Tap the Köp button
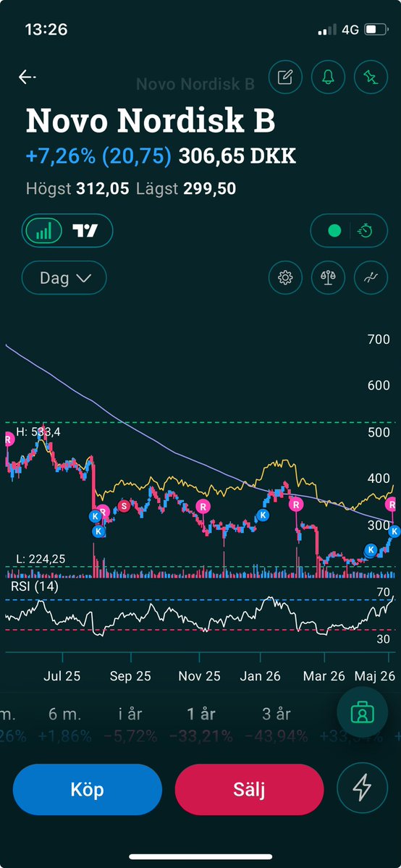Viewport: 401px width, 868px height. click(x=88, y=789)
